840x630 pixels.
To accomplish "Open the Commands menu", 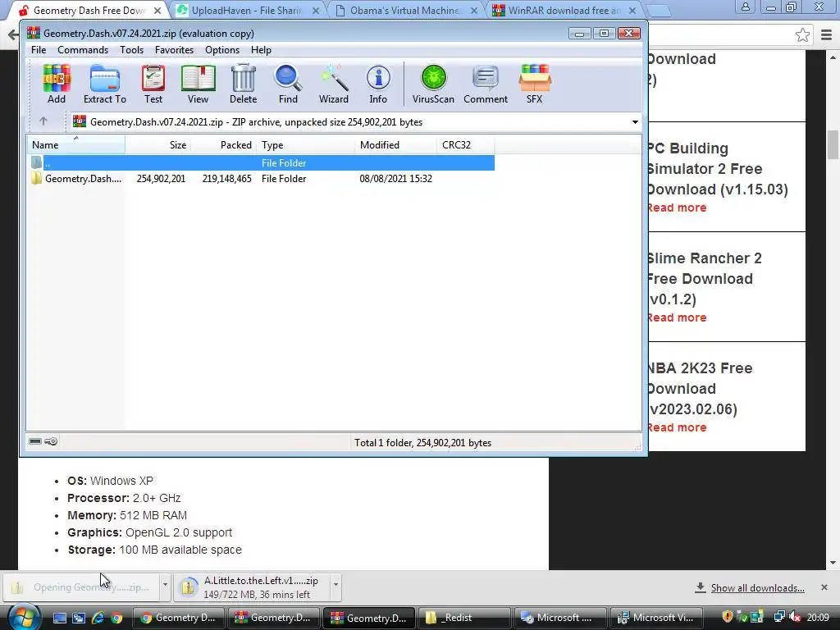I will 83,50.
